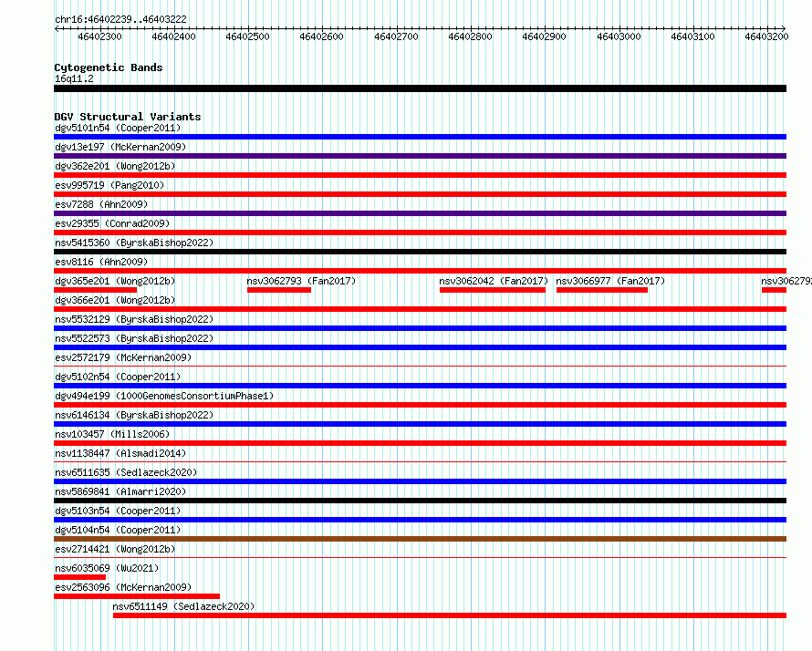Open variant esv8116 (Ahn2009)
Image resolution: width=812 pixels, height=651 pixels.
click(101, 262)
